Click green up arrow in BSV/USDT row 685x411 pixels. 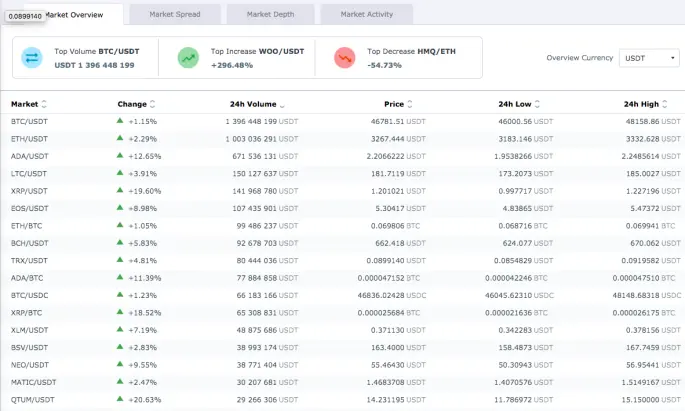(x=120, y=347)
